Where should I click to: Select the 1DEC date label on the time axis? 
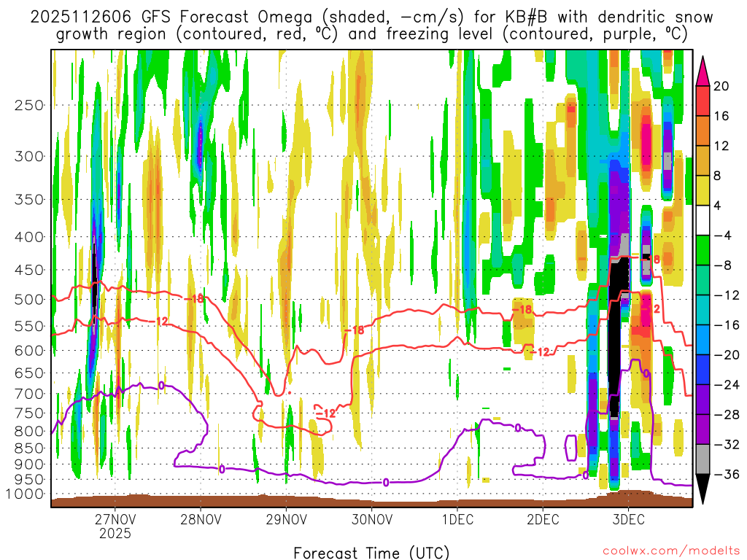coord(457,519)
